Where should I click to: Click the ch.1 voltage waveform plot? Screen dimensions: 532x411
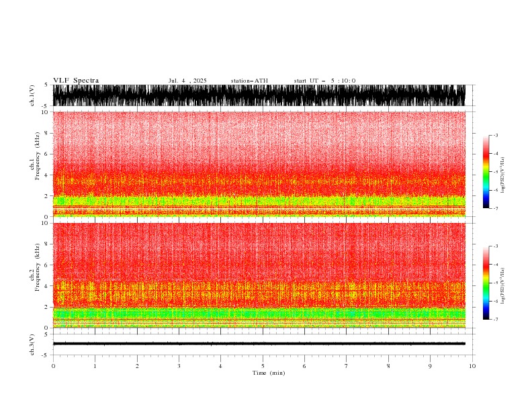[x=259, y=95]
